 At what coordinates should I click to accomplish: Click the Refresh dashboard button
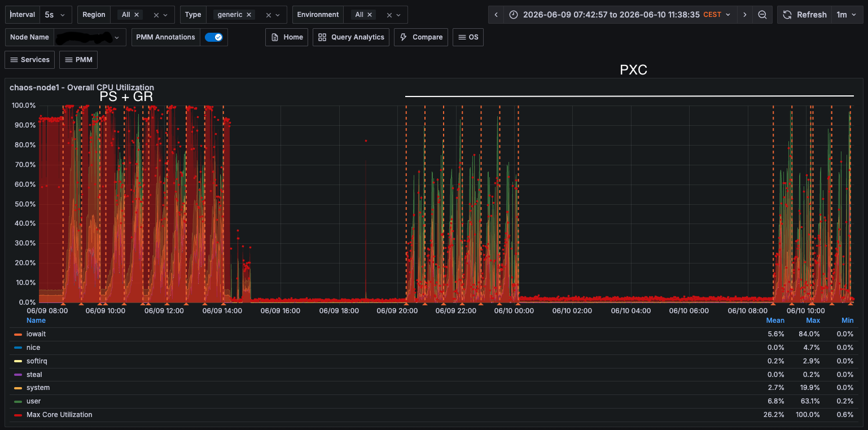(804, 15)
